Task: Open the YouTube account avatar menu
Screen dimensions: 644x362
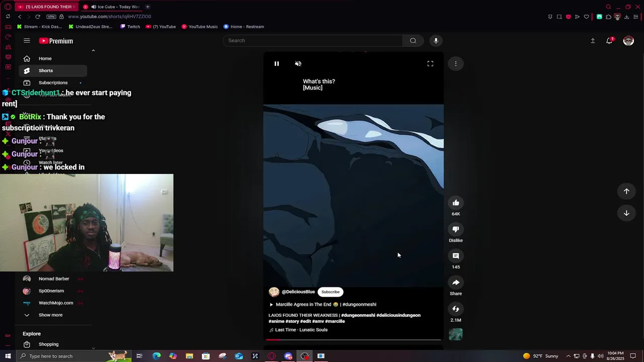Action: tap(628, 41)
